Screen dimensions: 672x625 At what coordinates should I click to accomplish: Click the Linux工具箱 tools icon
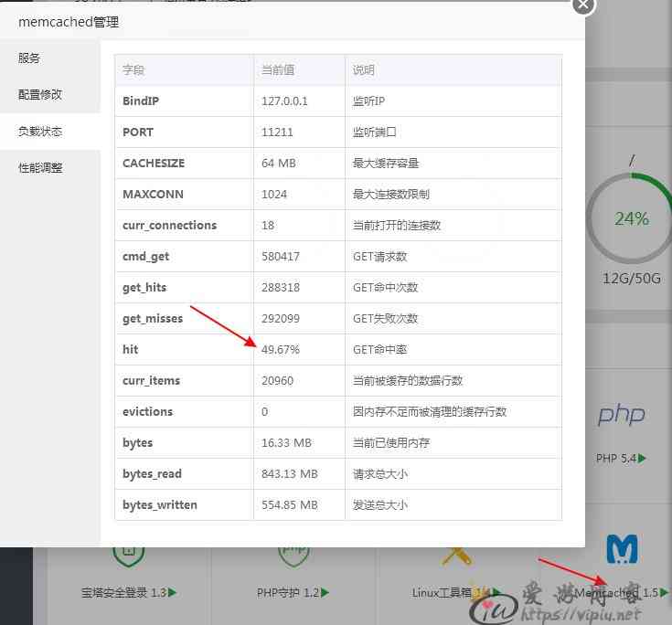[456, 556]
